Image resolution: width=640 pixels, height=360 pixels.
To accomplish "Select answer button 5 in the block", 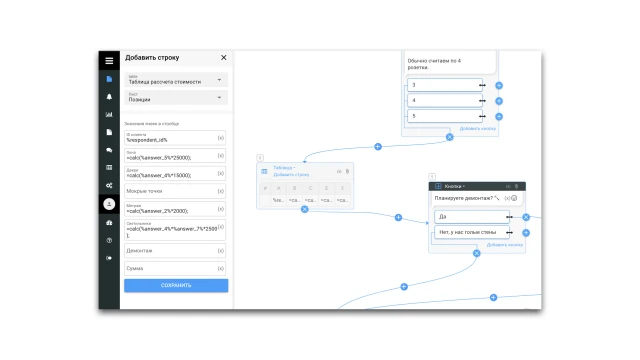I will pyautogui.click(x=445, y=116).
